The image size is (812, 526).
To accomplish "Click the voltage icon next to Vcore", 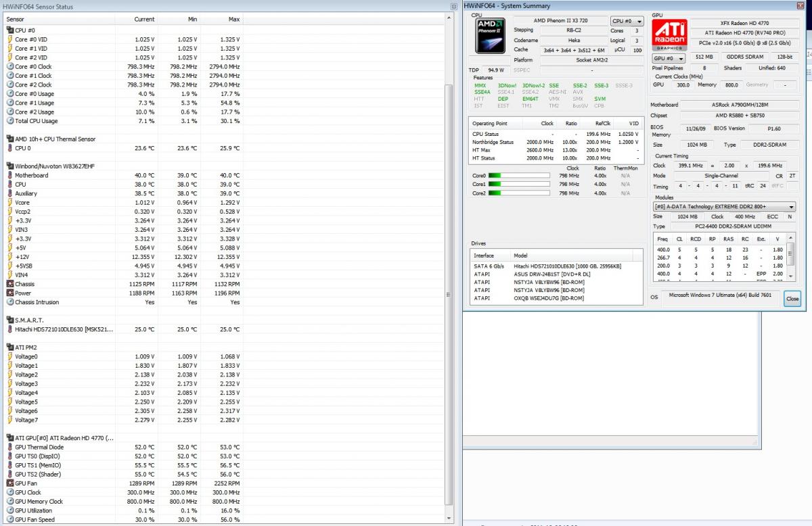I will click(x=9, y=202).
